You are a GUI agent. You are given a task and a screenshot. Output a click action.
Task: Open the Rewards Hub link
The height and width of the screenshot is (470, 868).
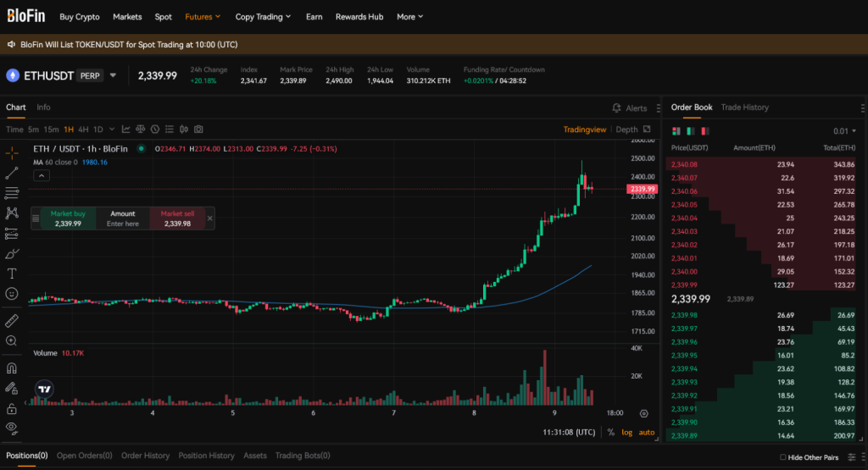[359, 17]
